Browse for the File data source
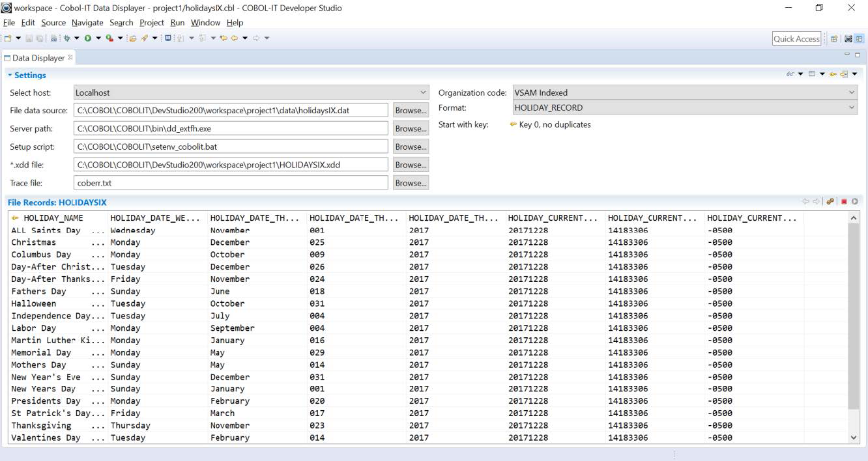This screenshot has width=868, height=461. 410,110
